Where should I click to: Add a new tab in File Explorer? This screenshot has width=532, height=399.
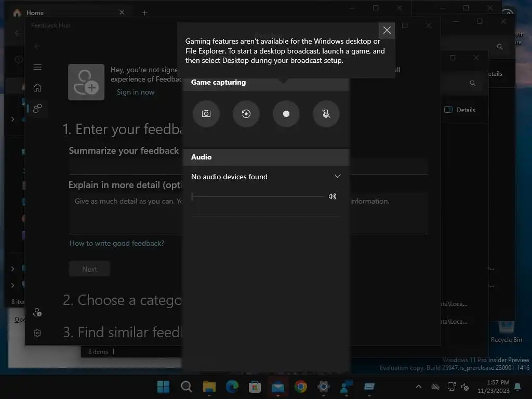144,13
